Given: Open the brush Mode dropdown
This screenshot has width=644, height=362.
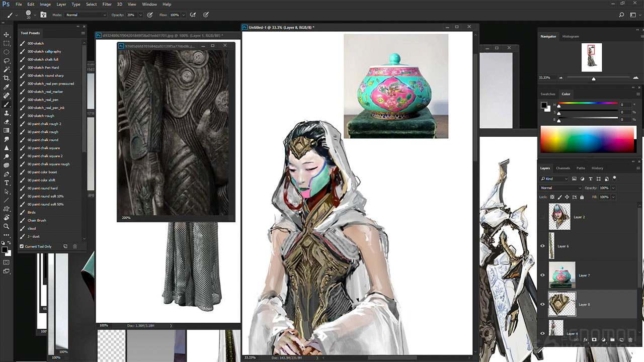Looking at the screenshot, I should pyautogui.click(x=86, y=15).
